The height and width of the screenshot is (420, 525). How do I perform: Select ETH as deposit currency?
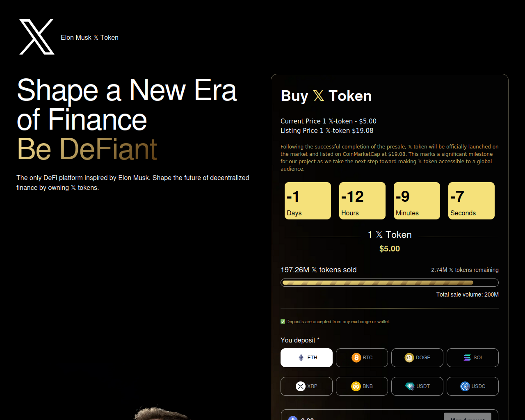(306, 358)
